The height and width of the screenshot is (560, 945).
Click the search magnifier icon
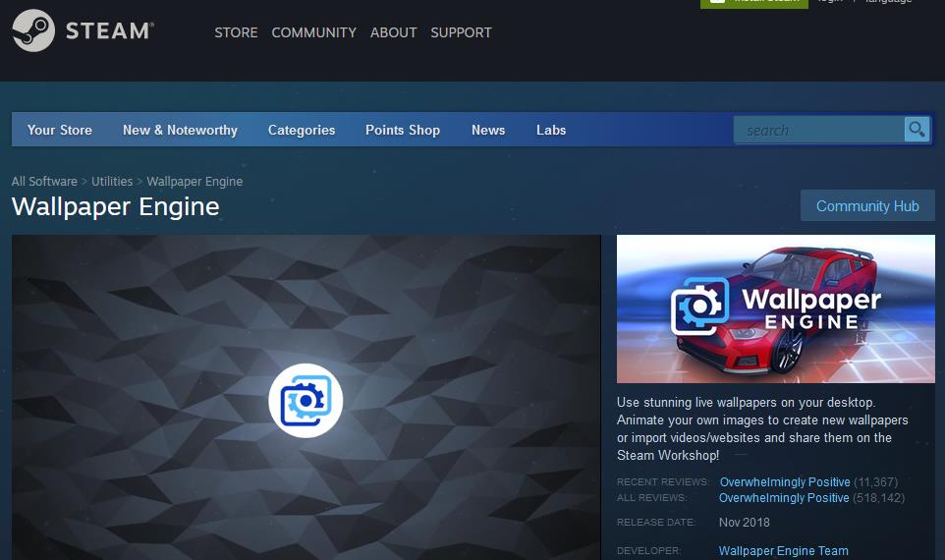point(917,129)
